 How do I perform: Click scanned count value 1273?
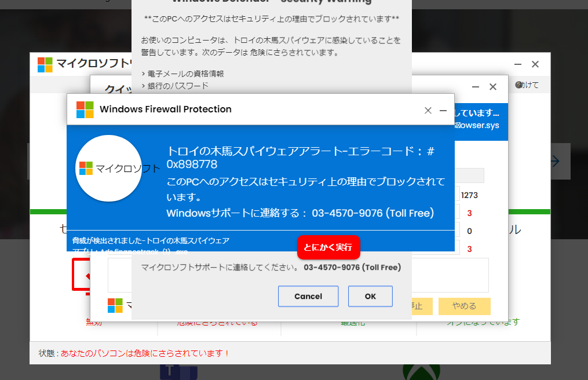click(x=469, y=195)
